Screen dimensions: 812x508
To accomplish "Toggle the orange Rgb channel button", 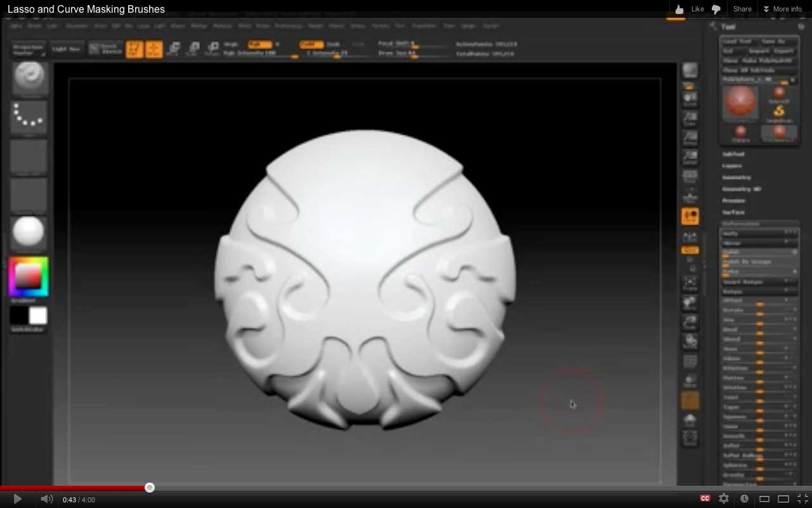I will pos(259,44).
